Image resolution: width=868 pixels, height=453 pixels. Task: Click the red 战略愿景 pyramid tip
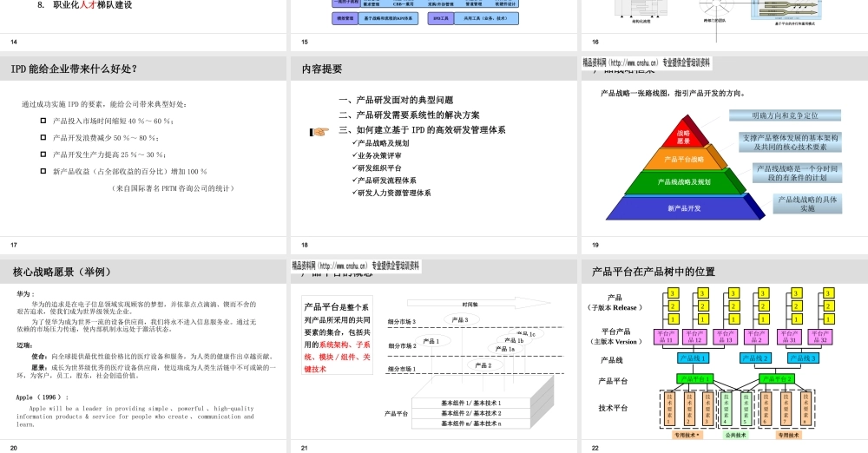click(x=685, y=135)
